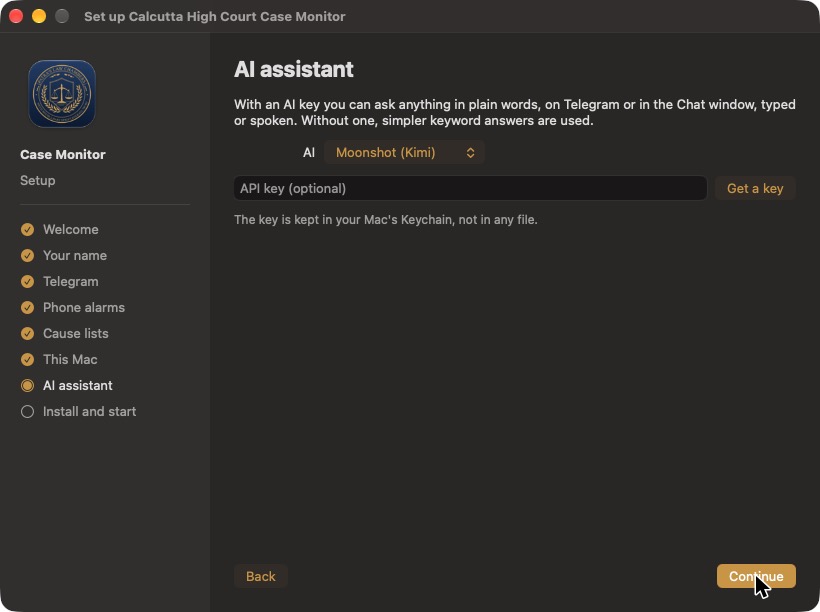Select the Phone alarms step label
This screenshot has height=612, width=820.
(84, 308)
